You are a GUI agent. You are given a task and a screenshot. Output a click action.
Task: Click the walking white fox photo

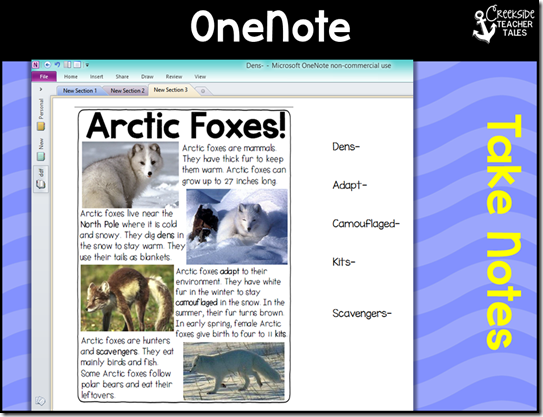[x=234, y=371]
